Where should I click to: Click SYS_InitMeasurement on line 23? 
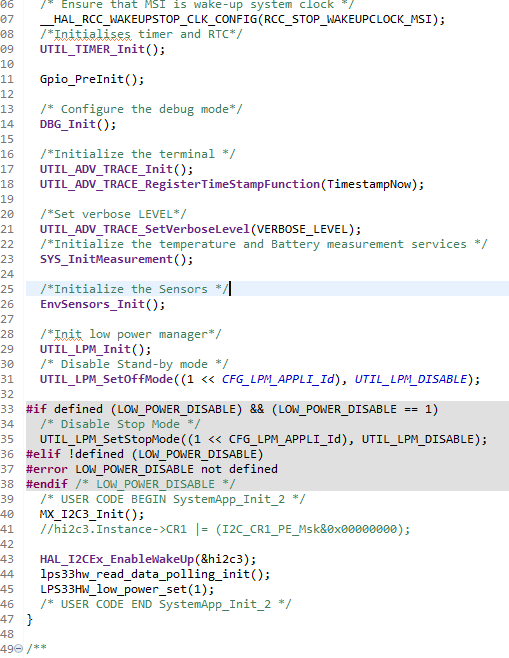107,259
